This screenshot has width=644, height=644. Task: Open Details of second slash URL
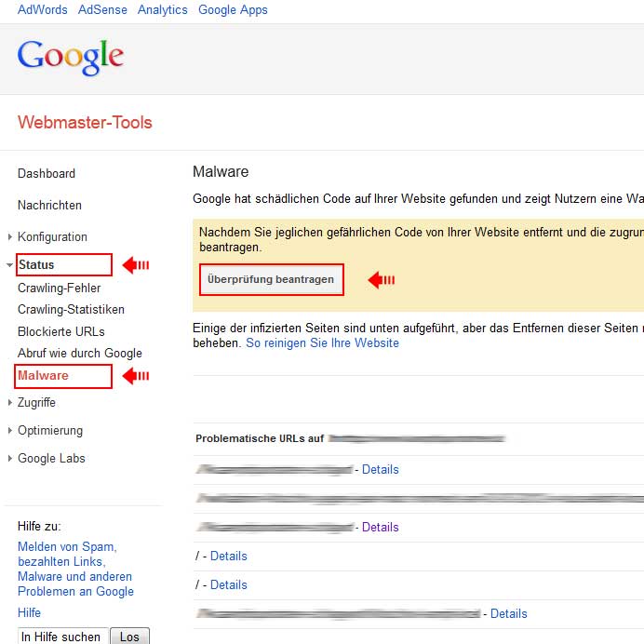[229, 584]
